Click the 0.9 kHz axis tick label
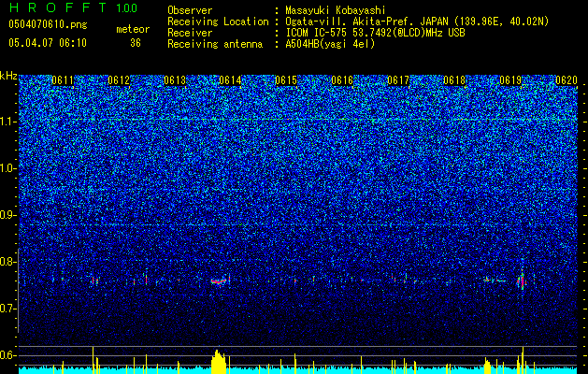The height and width of the screenshot is (374, 588). tap(7, 215)
